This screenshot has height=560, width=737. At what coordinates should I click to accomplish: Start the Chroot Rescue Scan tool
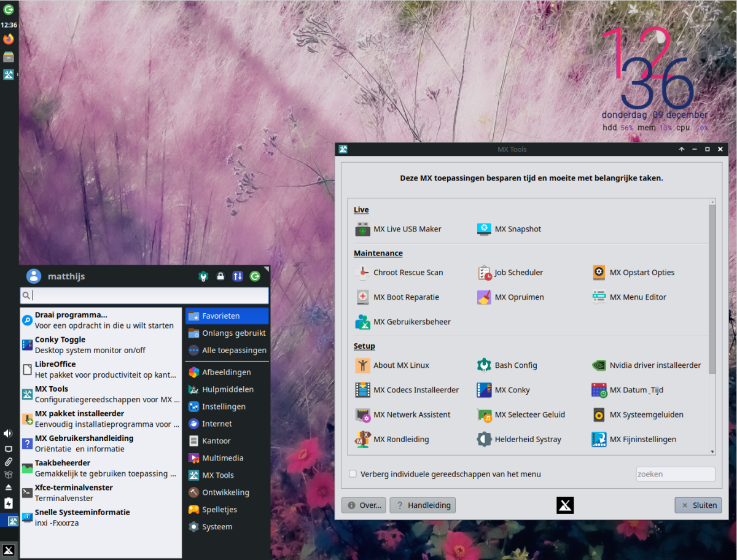pos(408,272)
